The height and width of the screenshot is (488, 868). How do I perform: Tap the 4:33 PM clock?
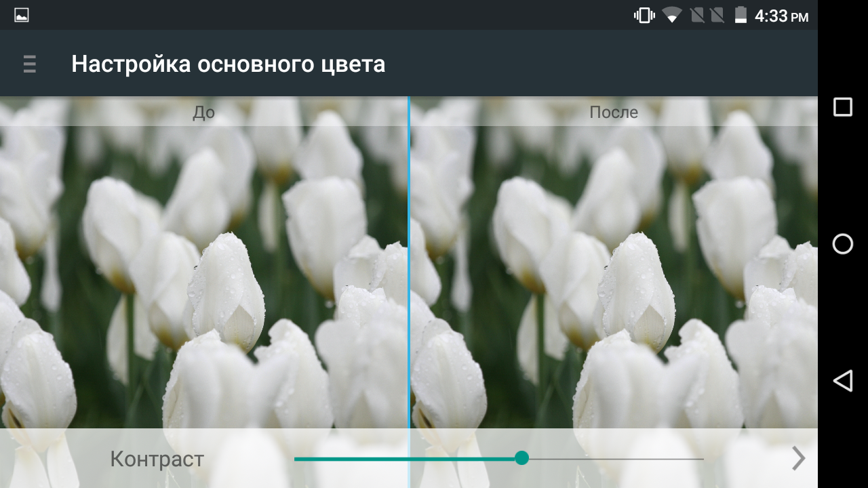(781, 16)
